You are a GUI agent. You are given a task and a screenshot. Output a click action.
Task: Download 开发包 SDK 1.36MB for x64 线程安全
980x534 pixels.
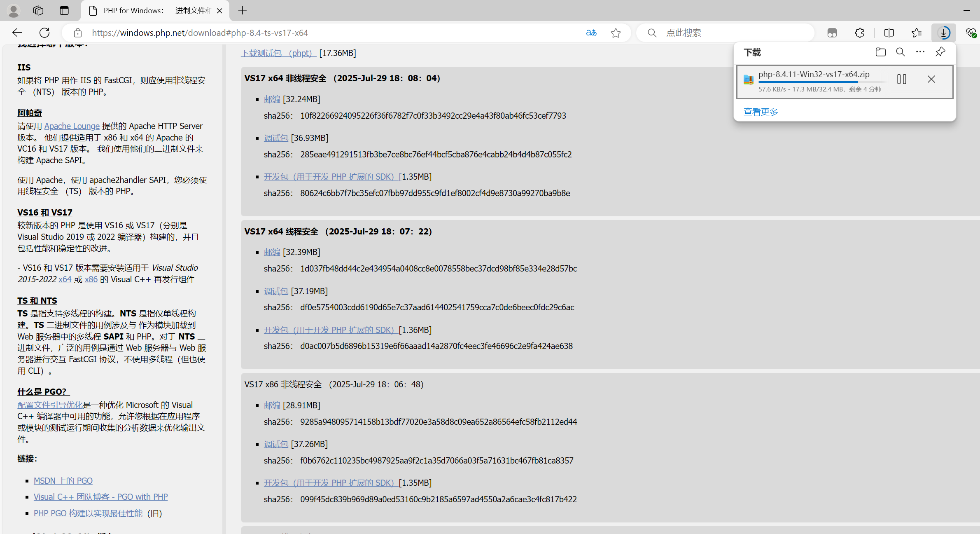click(x=330, y=330)
